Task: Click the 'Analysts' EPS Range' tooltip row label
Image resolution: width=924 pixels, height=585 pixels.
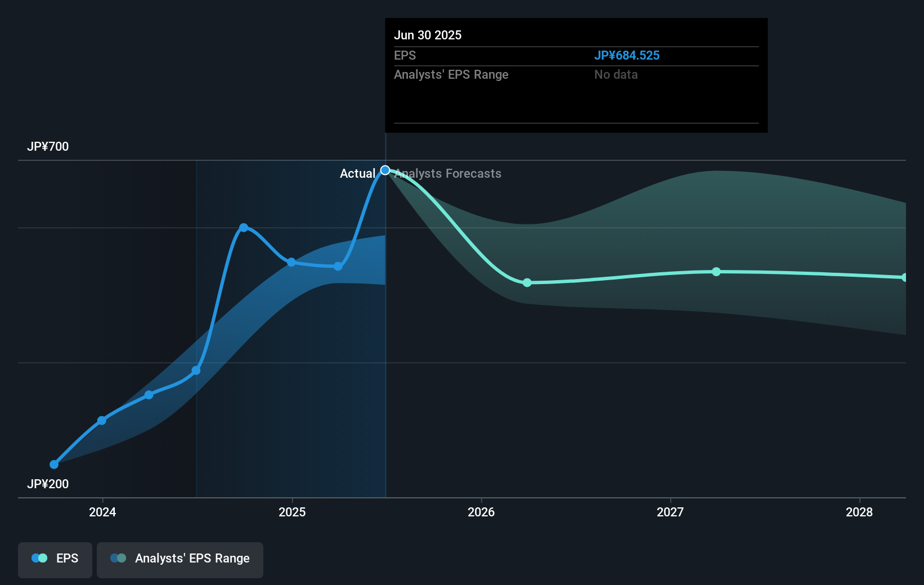Action: point(451,75)
